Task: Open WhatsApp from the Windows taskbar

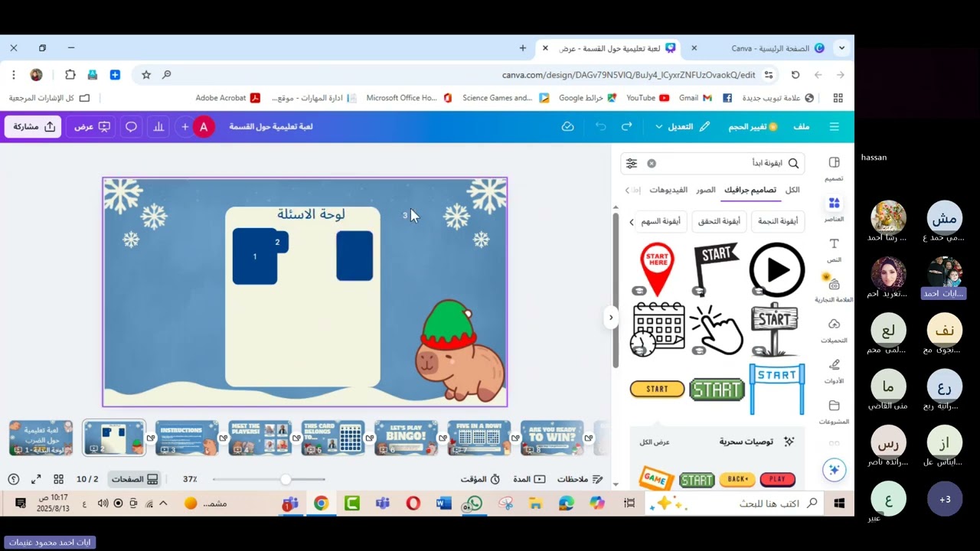Action: coord(474,503)
